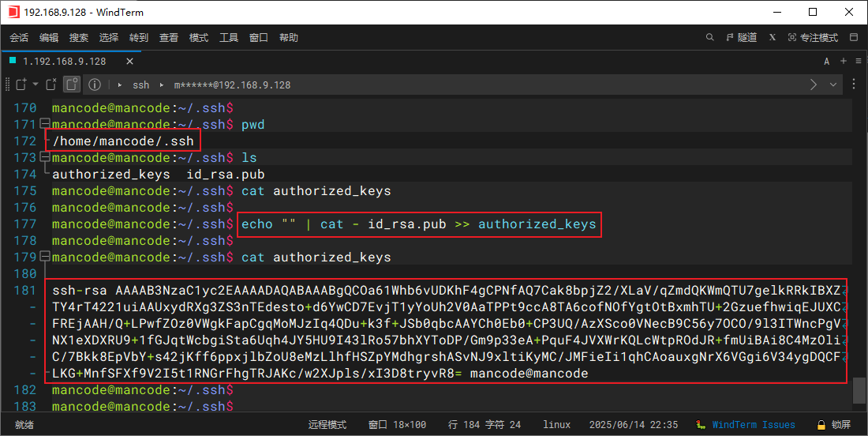Image resolution: width=868 pixels, height=436 pixels.
Task: Select the 1.192.168.9.128 session tab
Action: pyautogui.click(x=63, y=61)
